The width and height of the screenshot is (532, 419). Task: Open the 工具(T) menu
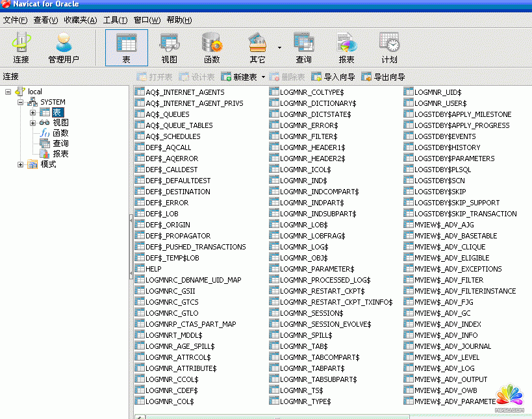(115, 20)
